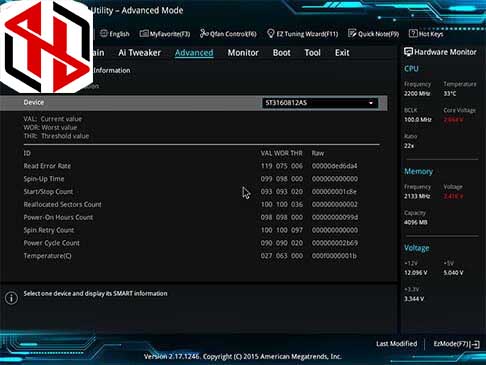Open MyFavorite(F3) menu
The height and width of the screenshot is (365, 486).
click(165, 34)
